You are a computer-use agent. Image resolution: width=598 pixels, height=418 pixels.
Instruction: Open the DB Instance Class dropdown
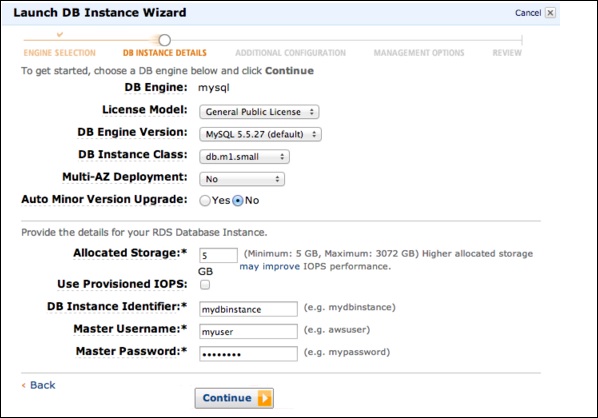click(x=244, y=157)
